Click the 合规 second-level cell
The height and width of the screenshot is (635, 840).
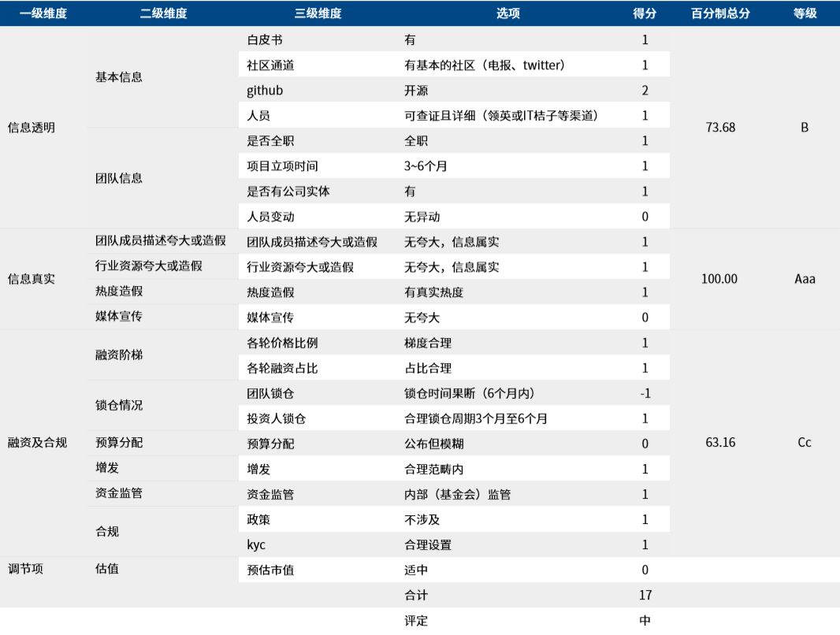click(x=107, y=532)
